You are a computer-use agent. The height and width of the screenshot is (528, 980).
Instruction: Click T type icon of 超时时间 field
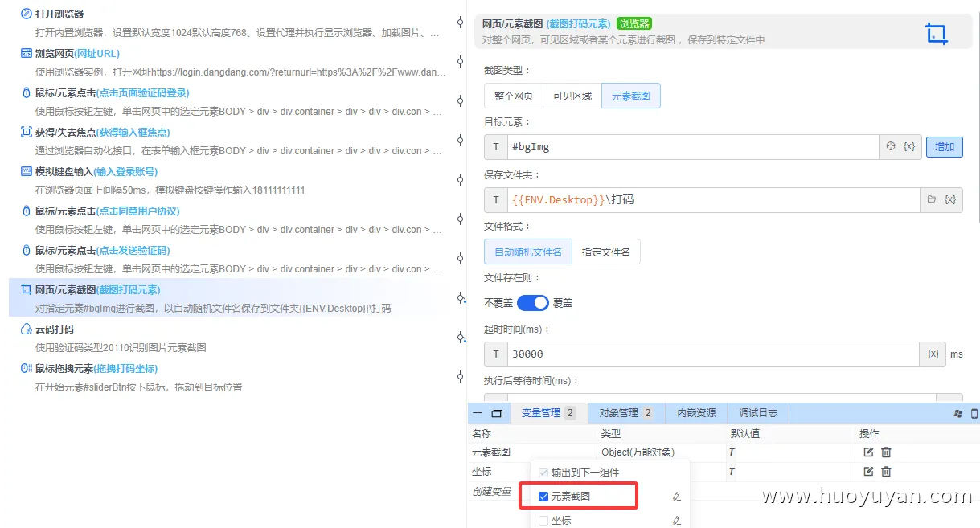tap(496, 354)
